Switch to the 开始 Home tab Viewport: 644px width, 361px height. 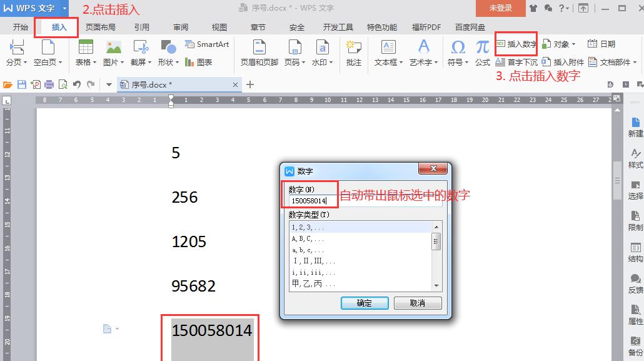pyautogui.click(x=20, y=27)
